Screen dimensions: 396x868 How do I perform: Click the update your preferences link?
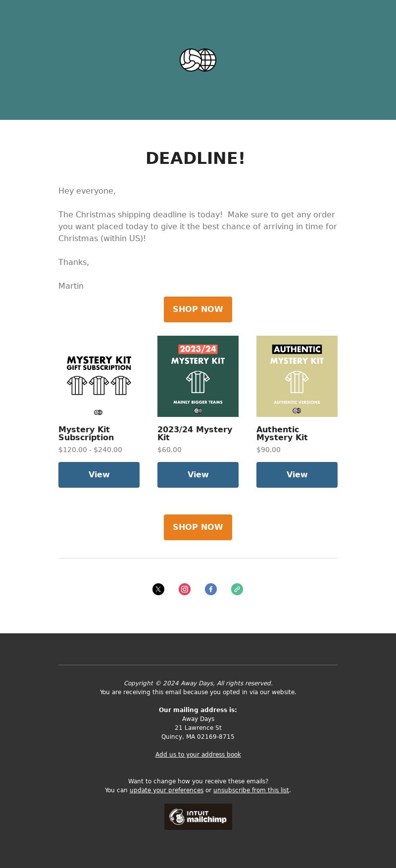coord(166,790)
